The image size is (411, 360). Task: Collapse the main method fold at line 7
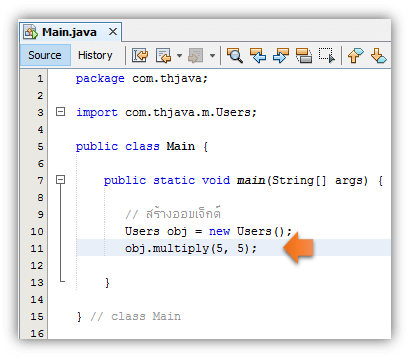pyautogui.click(x=60, y=179)
